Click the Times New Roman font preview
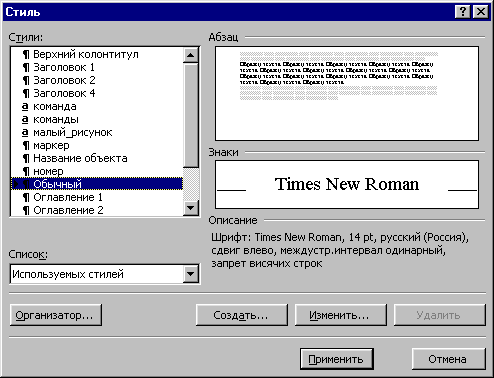This screenshot has width=494, height=378. [347, 184]
